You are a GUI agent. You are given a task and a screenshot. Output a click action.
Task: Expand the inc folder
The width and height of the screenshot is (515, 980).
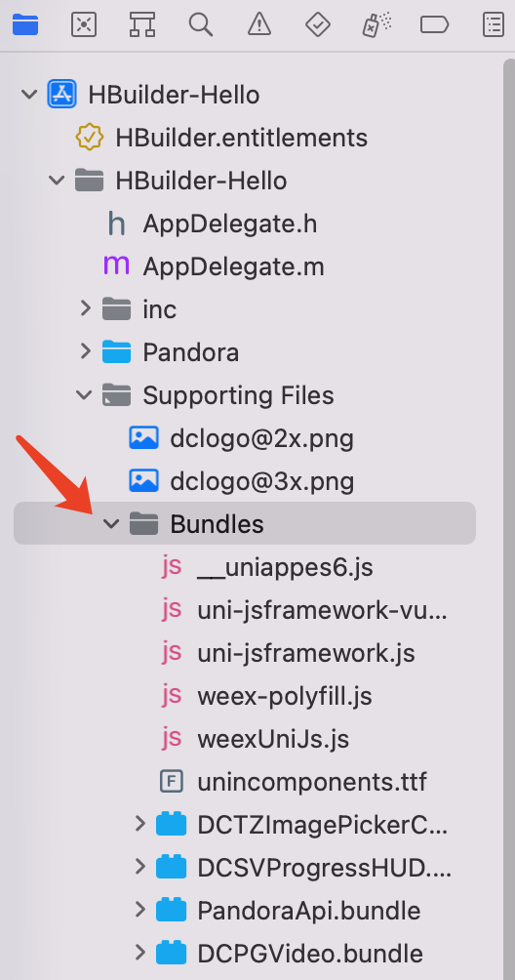point(86,308)
